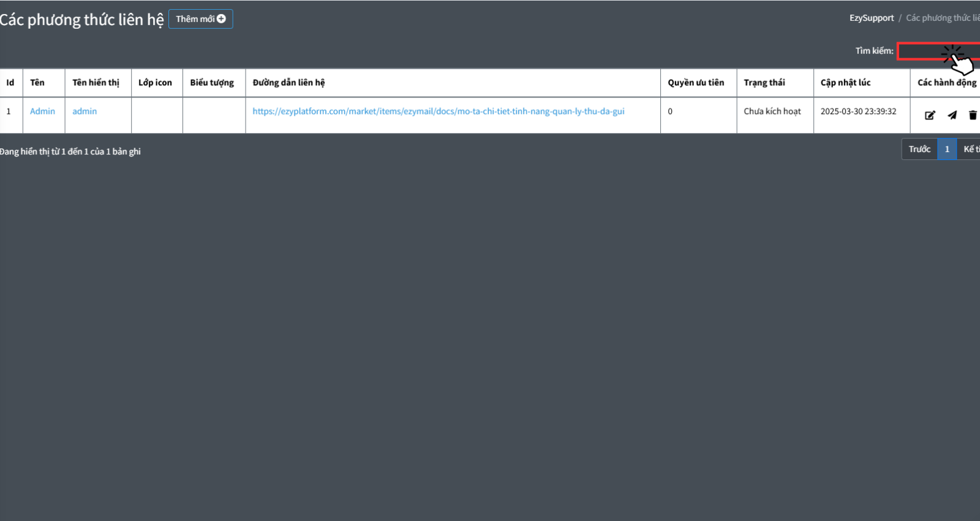The height and width of the screenshot is (521, 980).
Task: Go to previous page with Trước
Action: point(919,149)
